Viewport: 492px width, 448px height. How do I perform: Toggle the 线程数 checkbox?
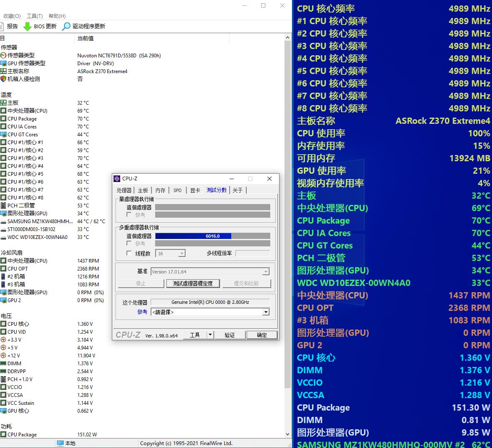tap(129, 253)
